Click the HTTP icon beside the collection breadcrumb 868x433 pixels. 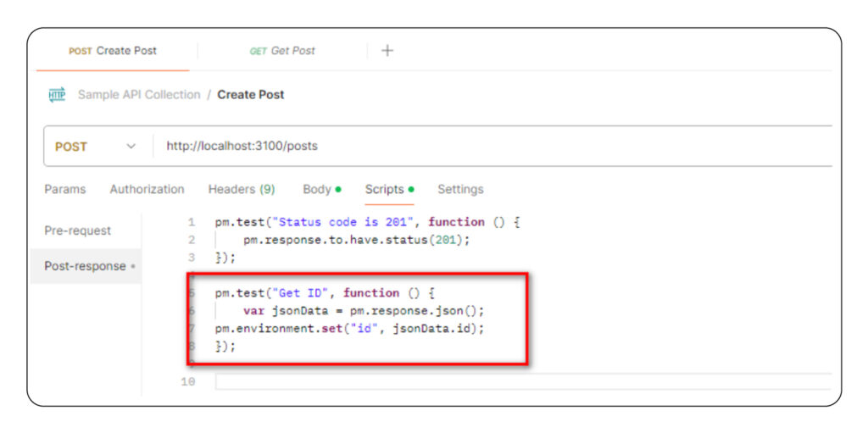(x=57, y=95)
